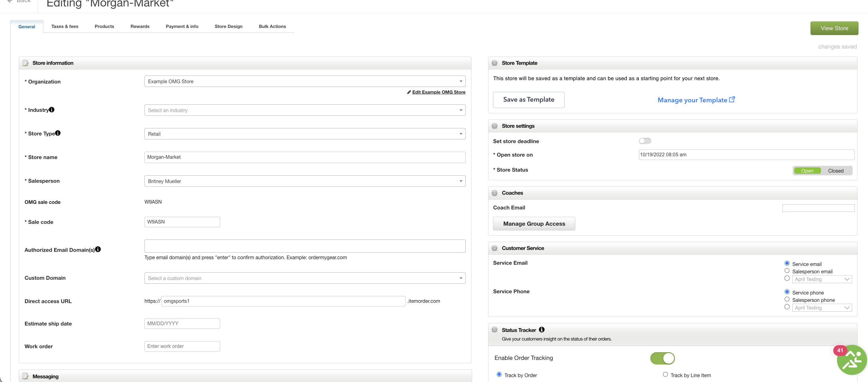This screenshot has height=382, width=868.
Task: Click the Messaging section document icon
Action: (x=26, y=376)
